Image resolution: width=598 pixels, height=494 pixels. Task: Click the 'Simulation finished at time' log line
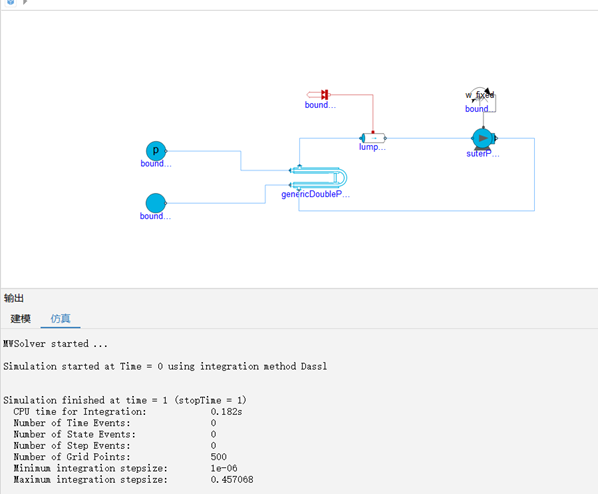coord(125,400)
